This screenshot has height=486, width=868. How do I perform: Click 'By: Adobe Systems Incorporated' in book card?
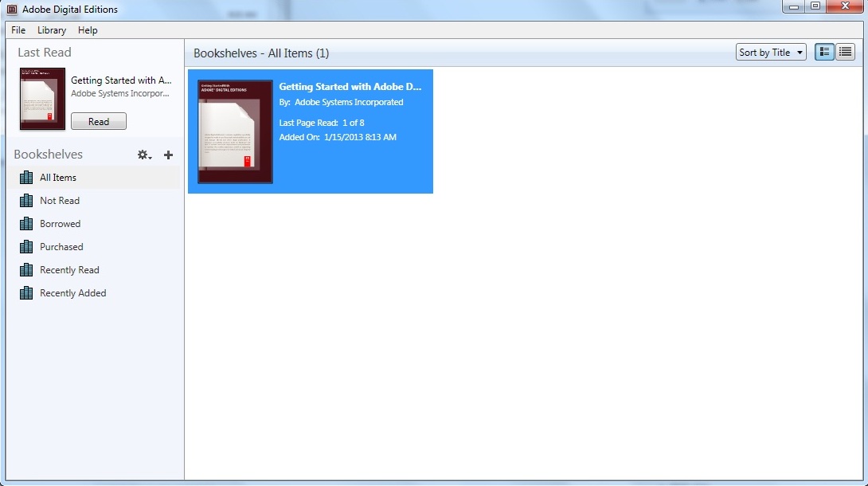point(341,102)
